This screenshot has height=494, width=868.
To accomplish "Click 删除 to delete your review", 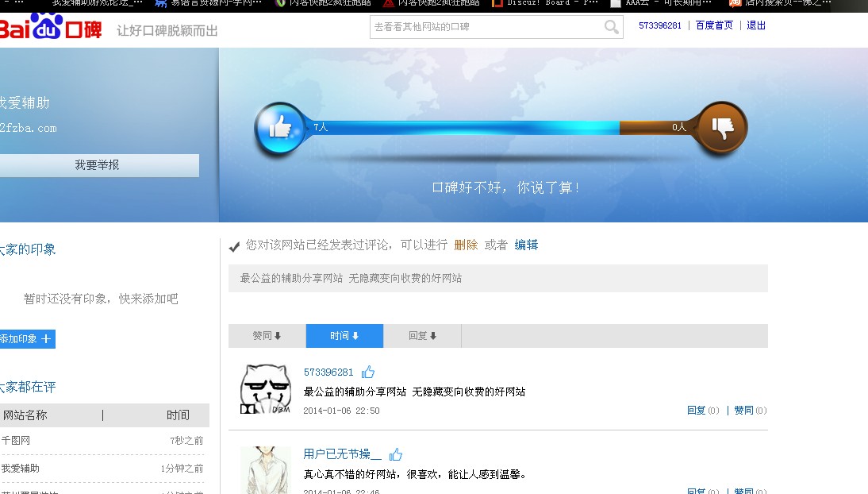I will point(466,245).
